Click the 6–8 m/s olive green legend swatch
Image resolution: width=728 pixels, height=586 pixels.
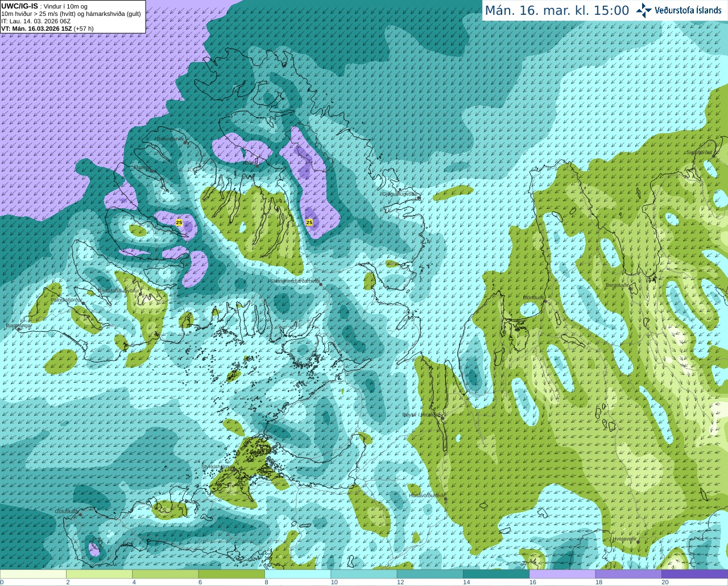231,574
